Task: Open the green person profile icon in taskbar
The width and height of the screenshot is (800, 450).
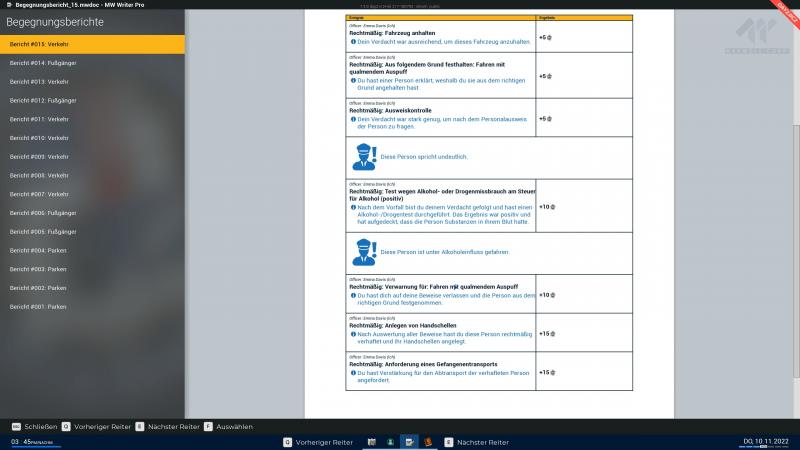Action: [x=390, y=442]
